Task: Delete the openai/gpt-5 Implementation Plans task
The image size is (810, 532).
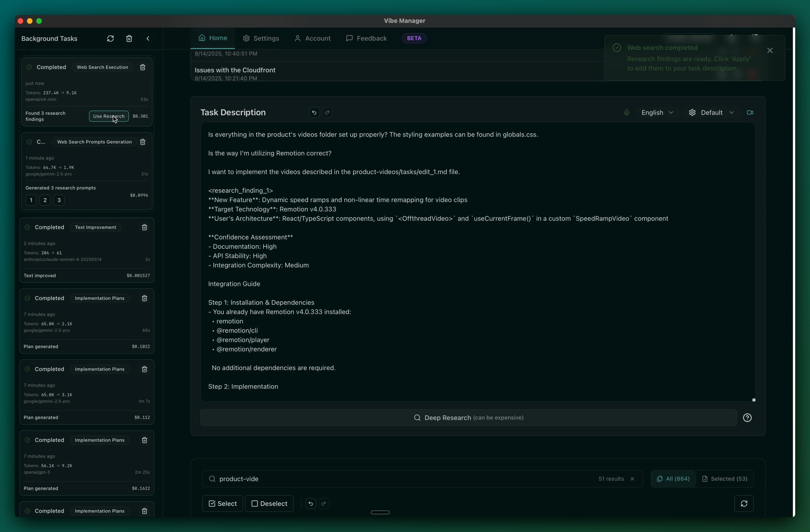Action: click(x=144, y=440)
